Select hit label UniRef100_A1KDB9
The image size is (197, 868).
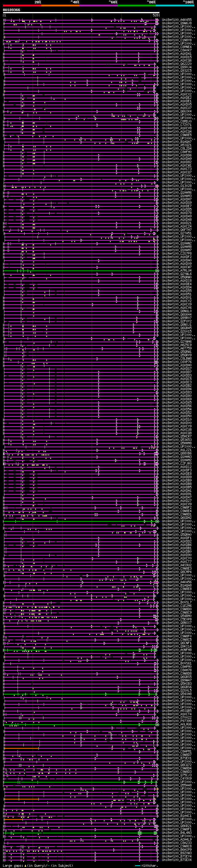[x=177, y=481]
